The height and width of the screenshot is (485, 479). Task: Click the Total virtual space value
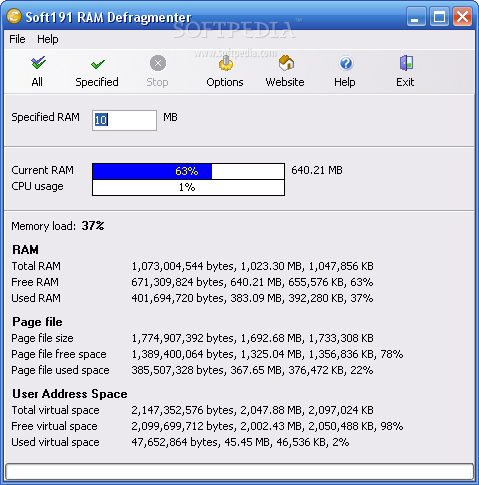(x=252, y=410)
